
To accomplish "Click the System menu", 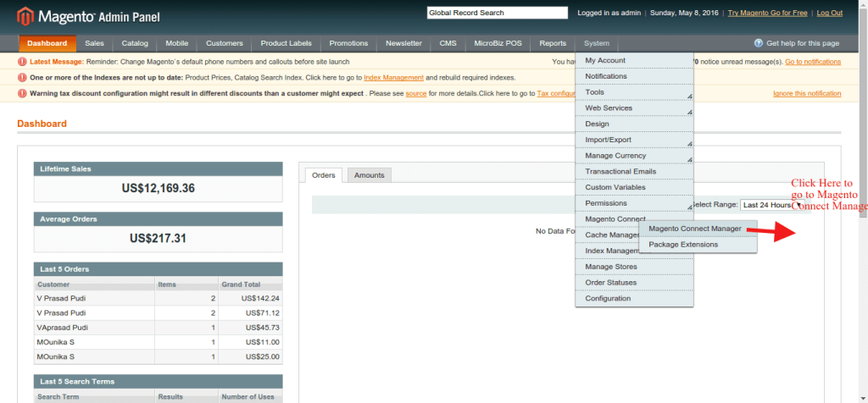I will coord(597,43).
